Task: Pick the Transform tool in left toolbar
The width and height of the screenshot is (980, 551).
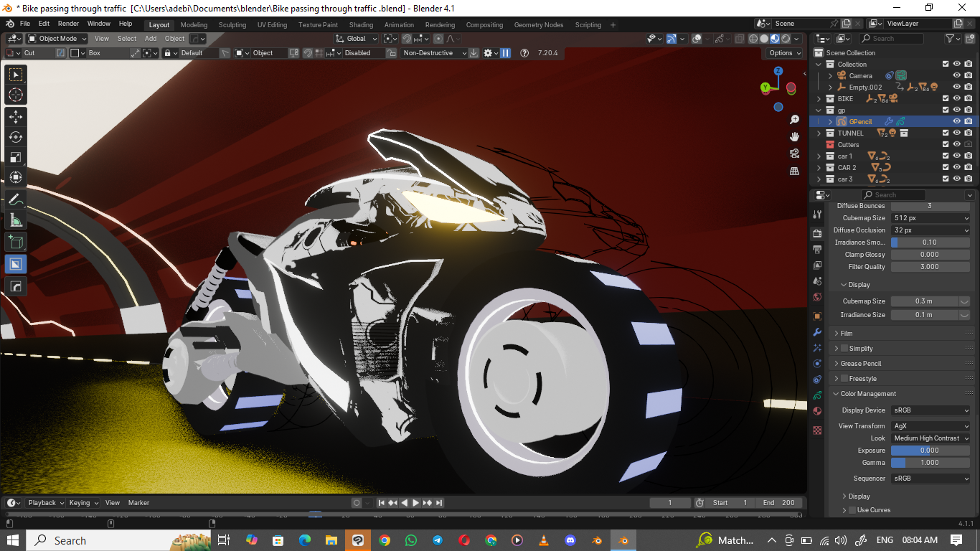Action: click(16, 177)
